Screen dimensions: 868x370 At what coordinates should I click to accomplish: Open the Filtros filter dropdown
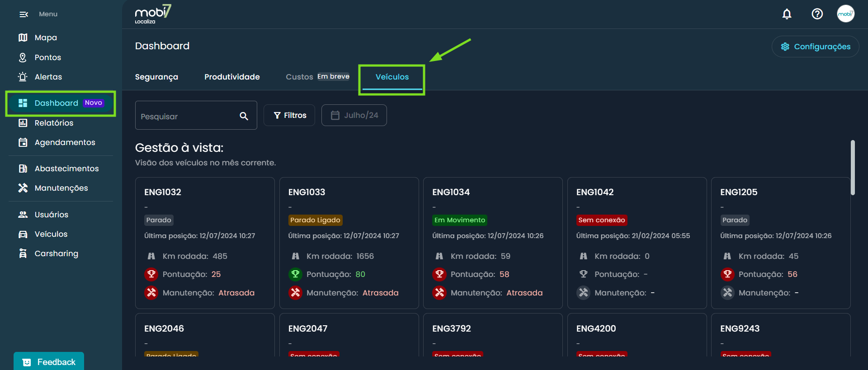coord(289,115)
